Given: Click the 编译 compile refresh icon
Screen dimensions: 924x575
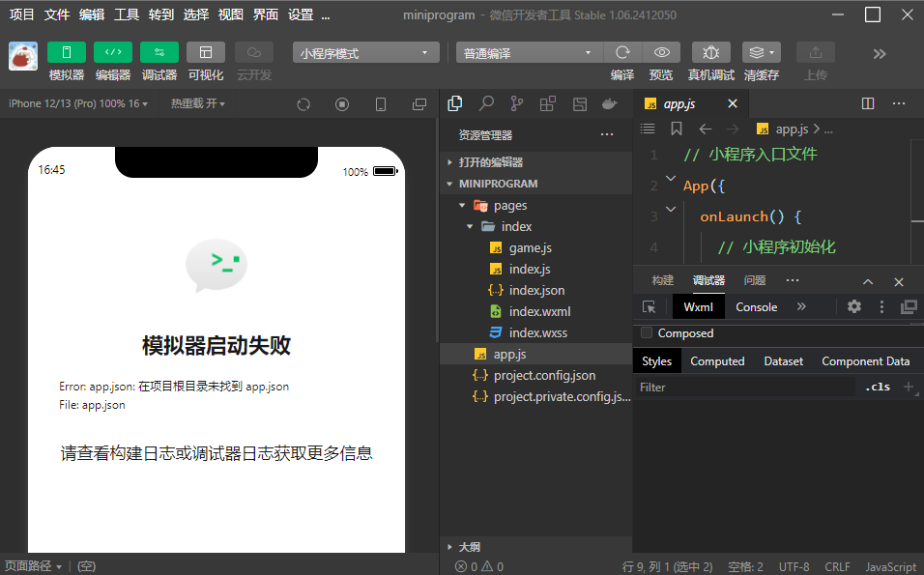Looking at the screenshot, I should (x=622, y=52).
